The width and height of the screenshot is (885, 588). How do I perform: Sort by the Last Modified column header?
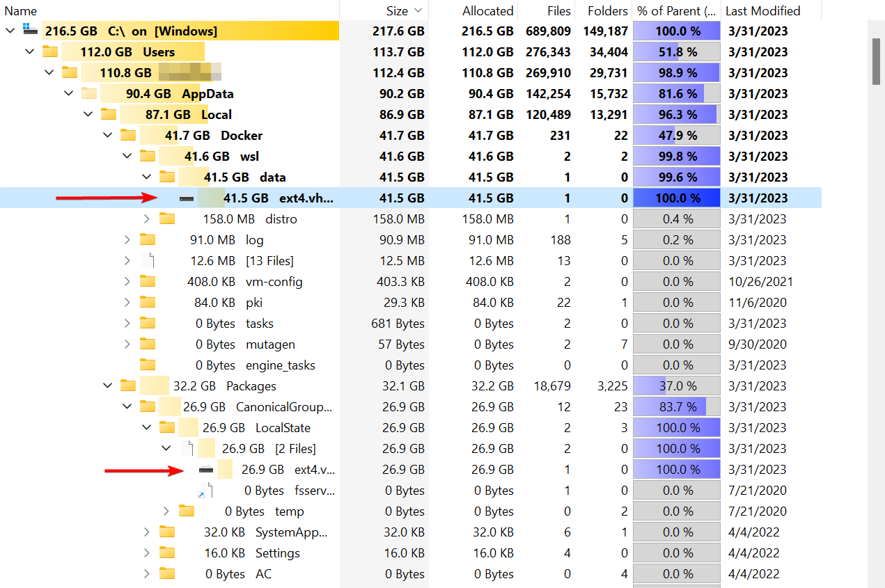[x=762, y=10]
